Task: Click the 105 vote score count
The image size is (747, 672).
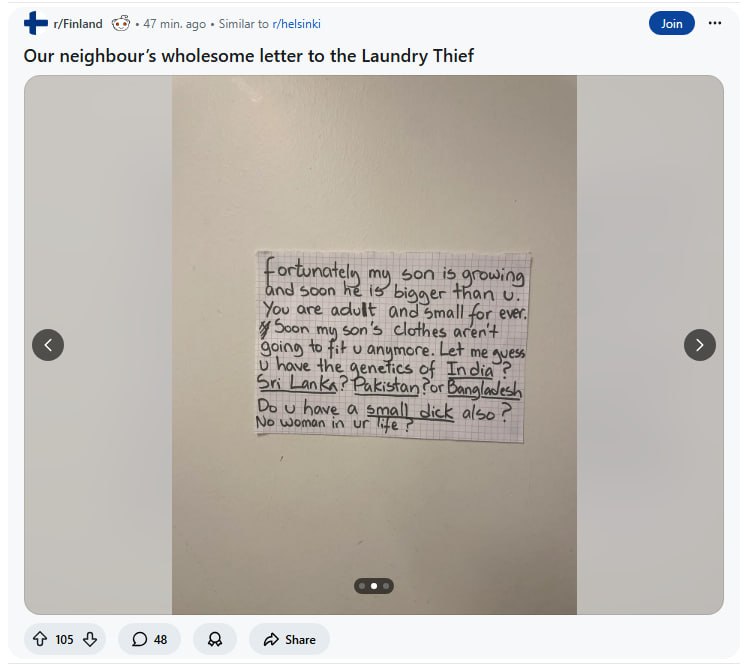Action: point(64,639)
